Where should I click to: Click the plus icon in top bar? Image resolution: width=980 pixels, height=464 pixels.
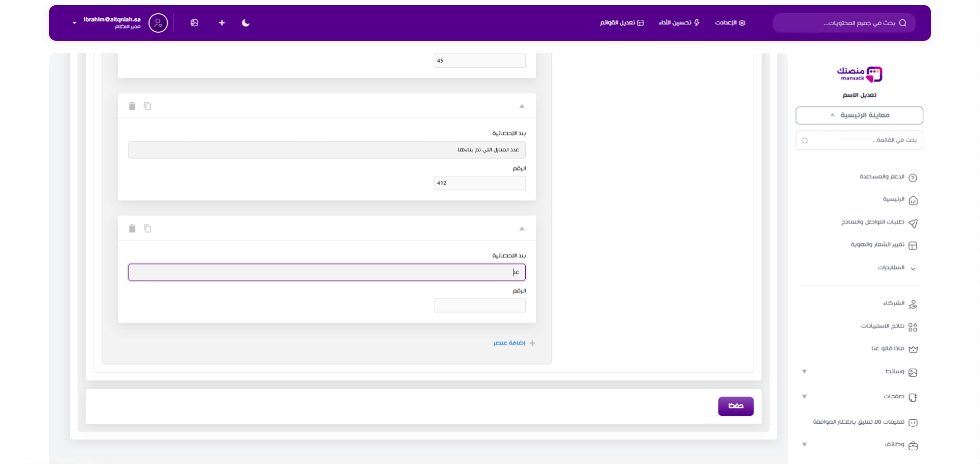pos(222,23)
